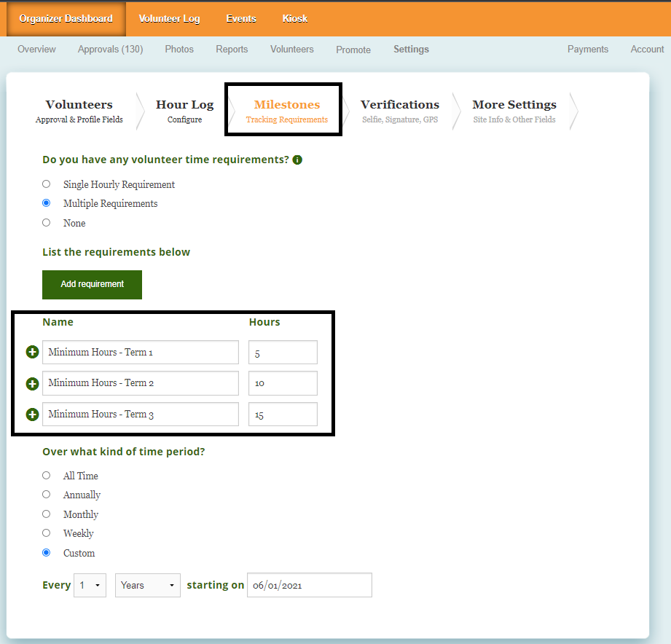Edit the Minimum Hours - Term 1 name field
671x644 pixels.
pyautogui.click(x=141, y=352)
